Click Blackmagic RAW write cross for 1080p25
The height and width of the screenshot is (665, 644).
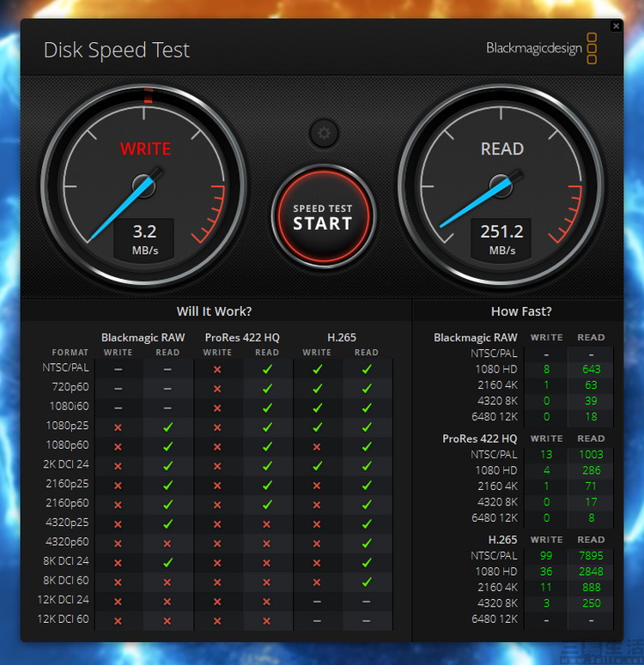pyautogui.click(x=118, y=427)
